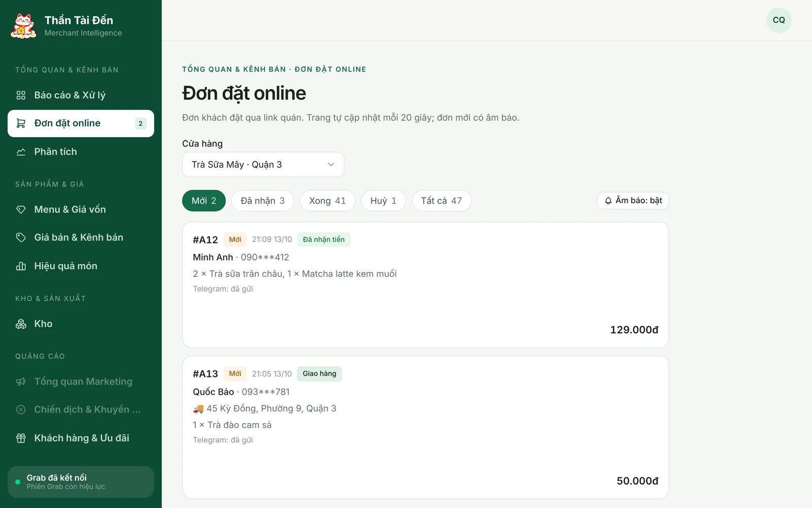The image size is (812, 508).
Task: Click the Hiệu quả món bar chart icon
Action: point(21,266)
